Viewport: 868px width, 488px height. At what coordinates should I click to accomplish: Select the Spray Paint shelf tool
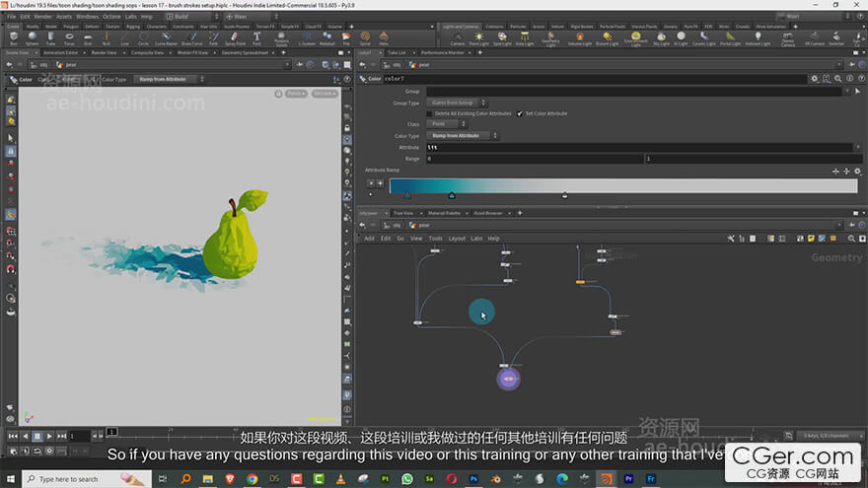tap(235, 37)
